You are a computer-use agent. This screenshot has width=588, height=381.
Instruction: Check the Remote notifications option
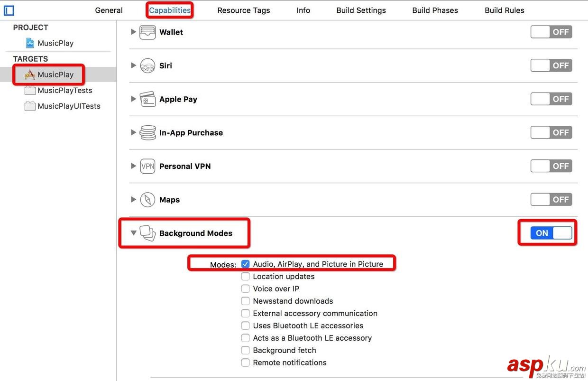click(x=245, y=363)
